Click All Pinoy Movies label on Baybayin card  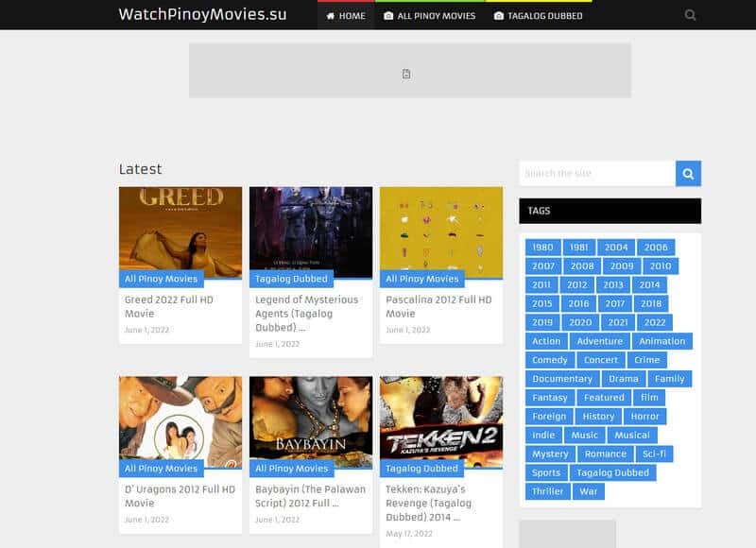click(x=291, y=469)
